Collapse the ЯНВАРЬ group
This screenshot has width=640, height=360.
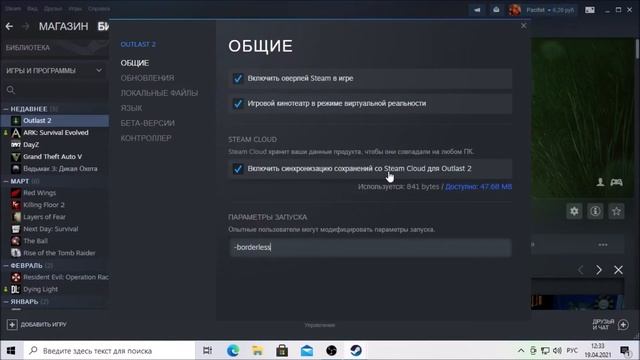click(x=6, y=302)
